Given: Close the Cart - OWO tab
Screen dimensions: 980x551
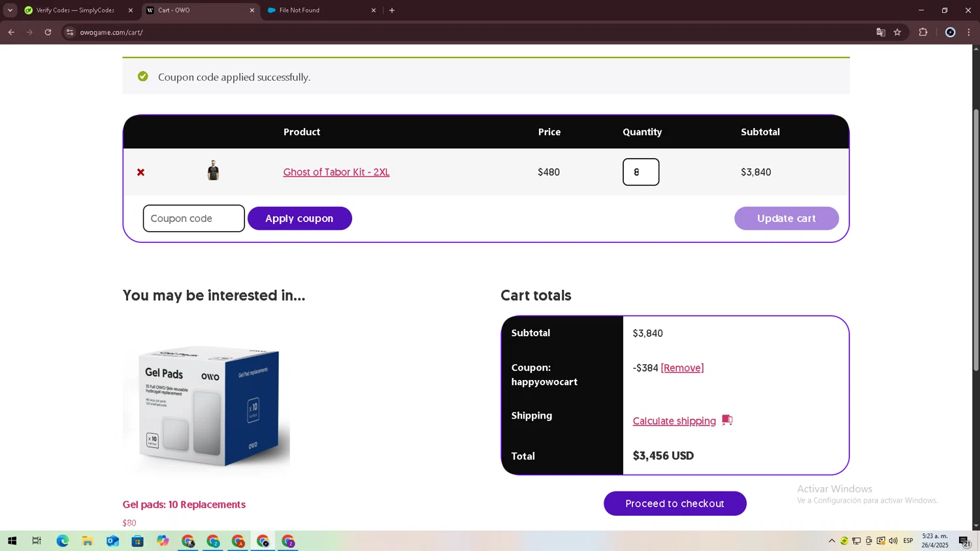Looking at the screenshot, I should pos(252,10).
